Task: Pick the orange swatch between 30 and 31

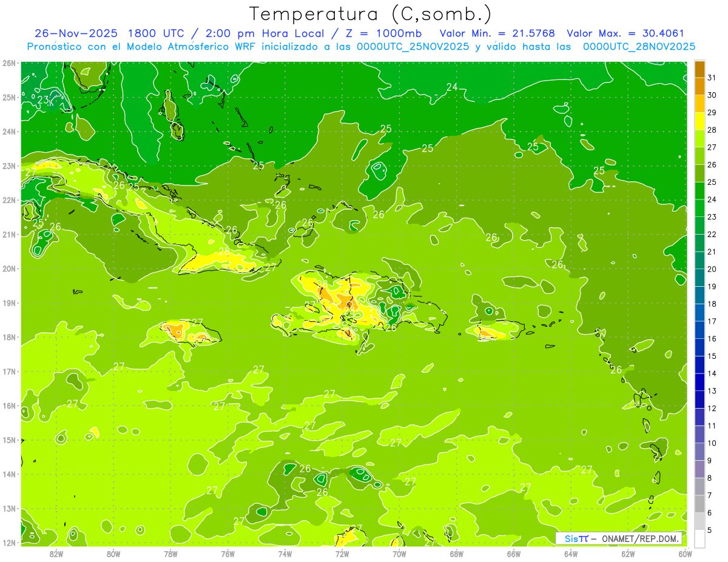Action: [699, 87]
